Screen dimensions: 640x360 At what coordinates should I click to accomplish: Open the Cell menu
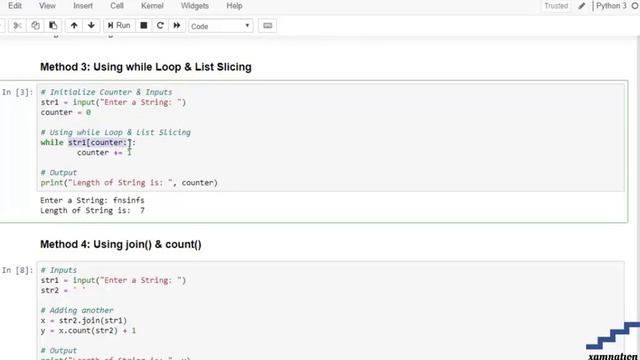tap(117, 6)
